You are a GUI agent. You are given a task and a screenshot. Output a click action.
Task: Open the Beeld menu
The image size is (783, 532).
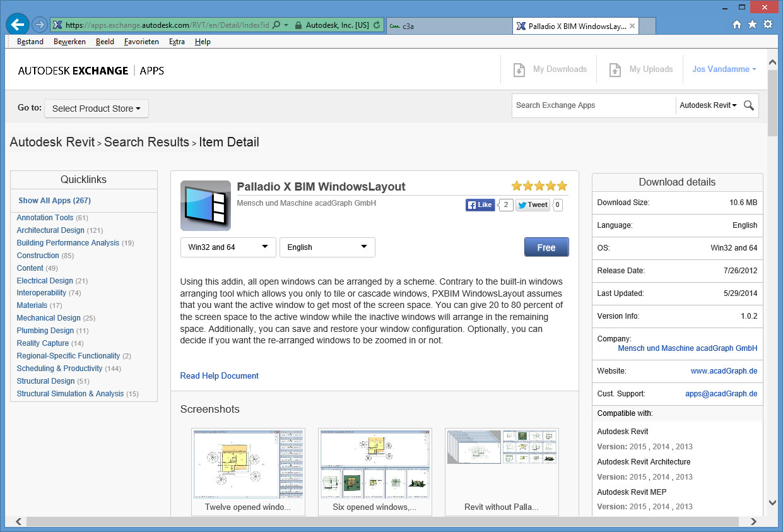click(x=105, y=42)
